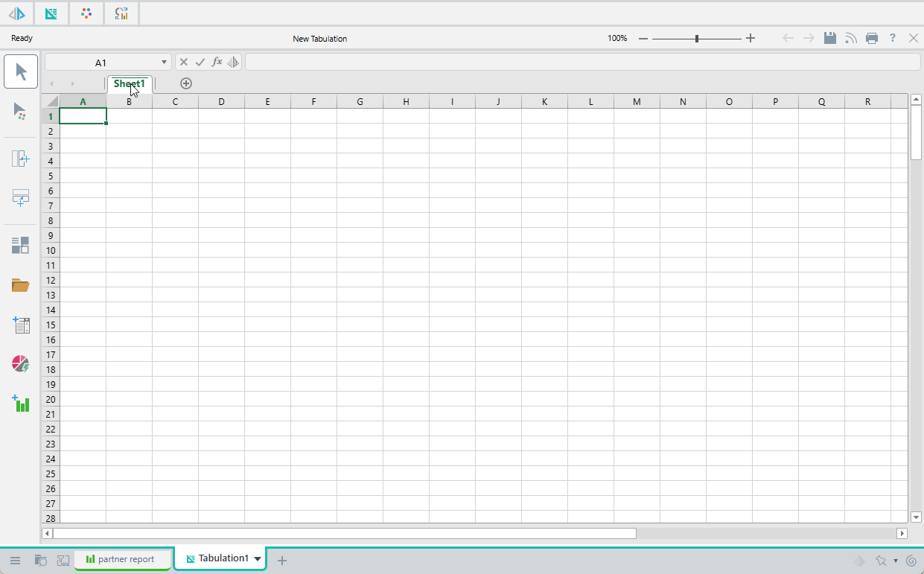Click the RSS feed icon
924x574 pixels.
(851, 38)
